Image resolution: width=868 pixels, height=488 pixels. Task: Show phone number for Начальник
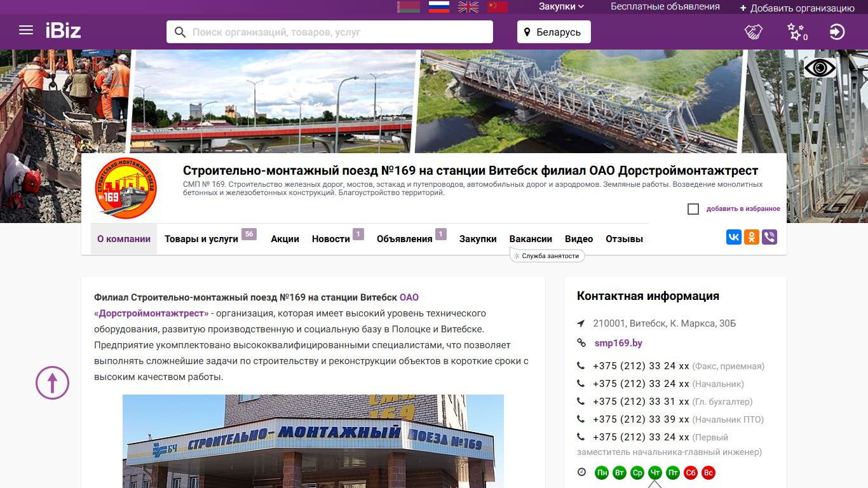pos(641,384)
